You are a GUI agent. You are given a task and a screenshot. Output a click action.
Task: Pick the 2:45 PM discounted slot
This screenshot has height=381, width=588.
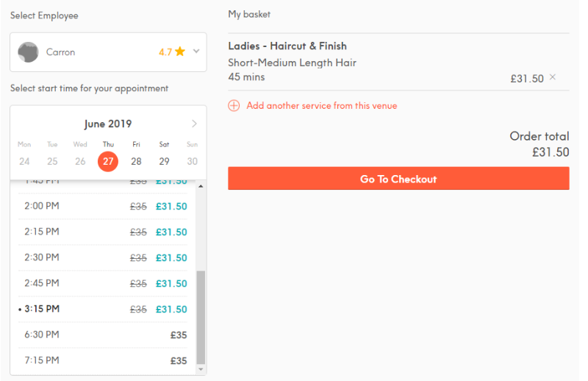click(103, 283)
